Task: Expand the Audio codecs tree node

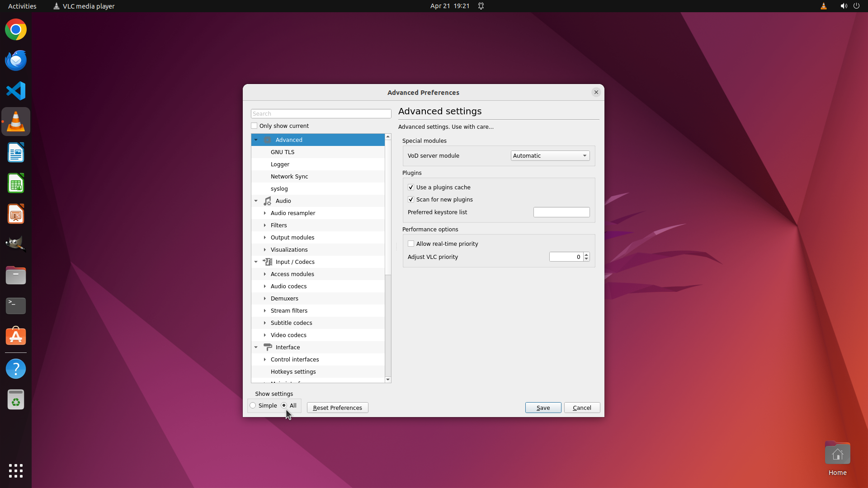Action: click(265, 286)
